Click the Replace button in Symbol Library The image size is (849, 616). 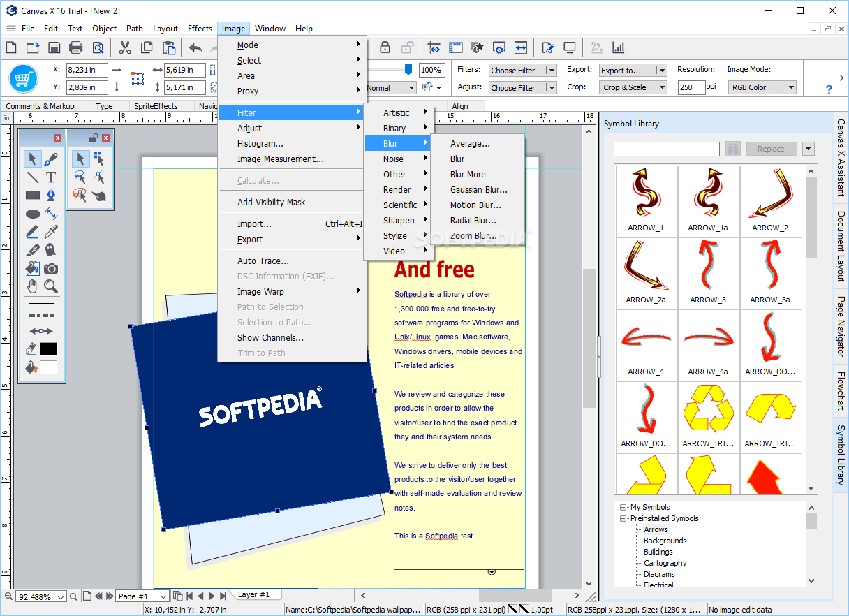(x=771, y=149)
